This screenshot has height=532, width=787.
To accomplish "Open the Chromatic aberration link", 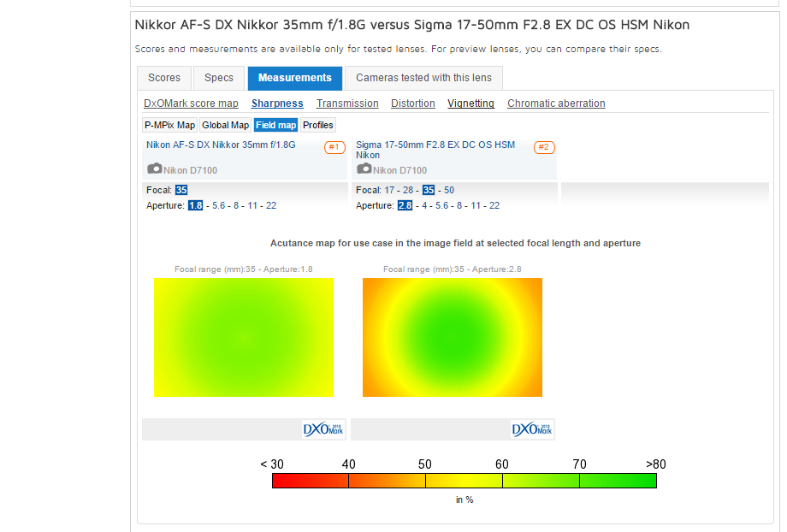I will (x=556, y=103).
